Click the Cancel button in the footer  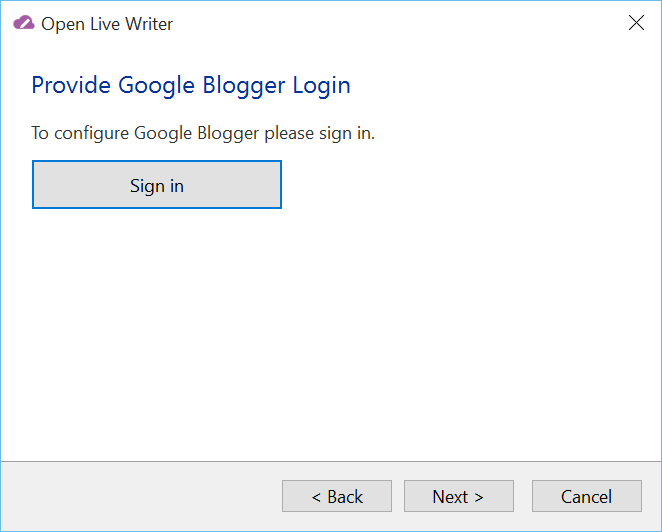click(587, 496)
